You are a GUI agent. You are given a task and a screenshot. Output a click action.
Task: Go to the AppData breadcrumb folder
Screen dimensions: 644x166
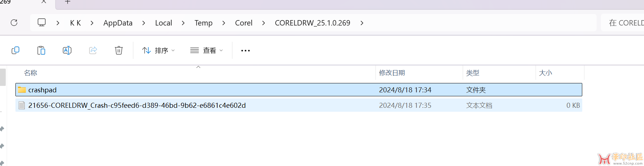[x=118, y=23]
